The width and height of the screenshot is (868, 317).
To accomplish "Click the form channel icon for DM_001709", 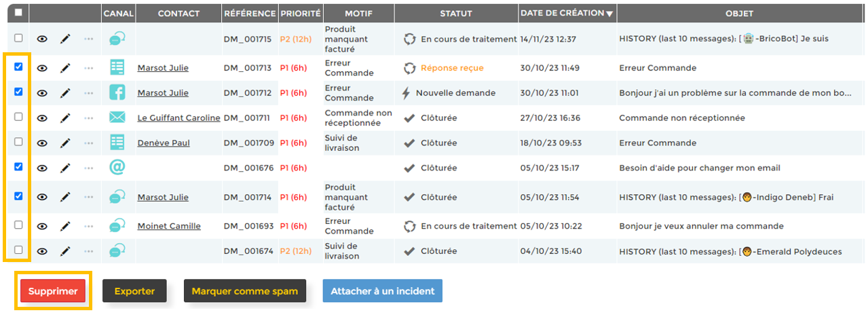I will click(x=117, y=143).
